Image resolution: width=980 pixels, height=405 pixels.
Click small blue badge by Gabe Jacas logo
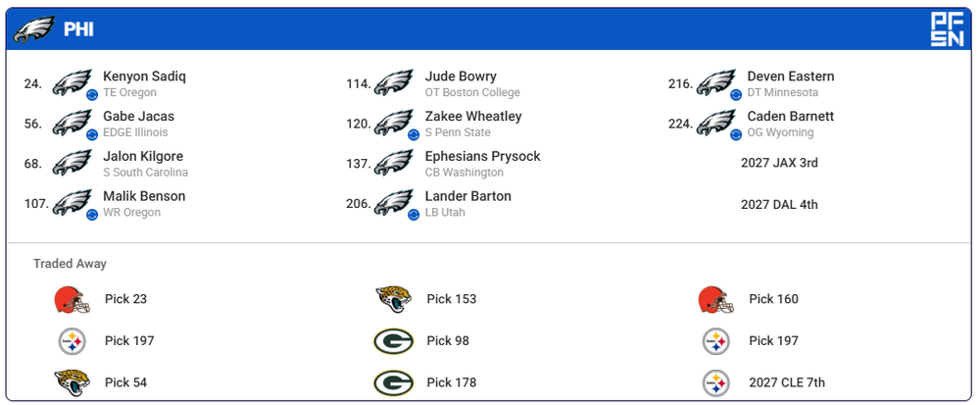pos(92,134)
